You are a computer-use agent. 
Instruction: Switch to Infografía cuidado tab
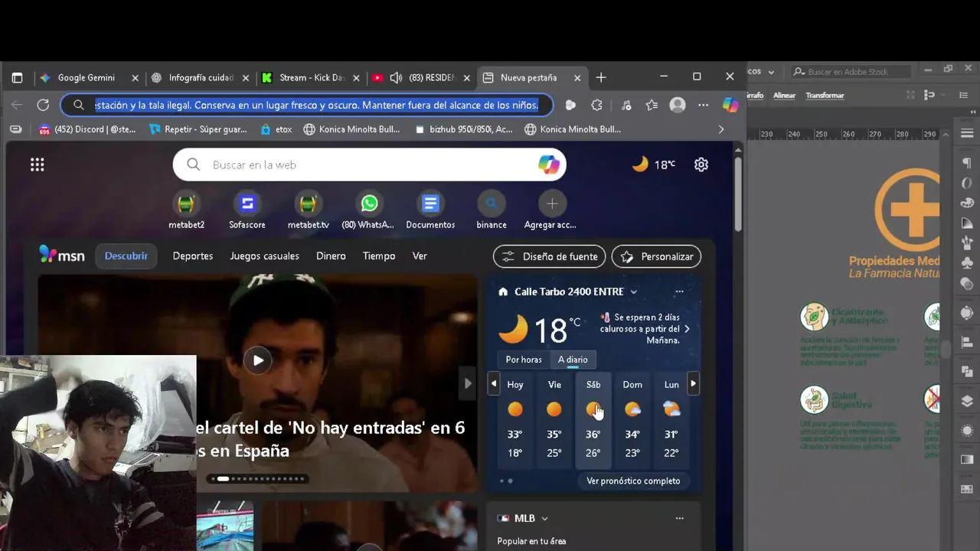[199, 77]
